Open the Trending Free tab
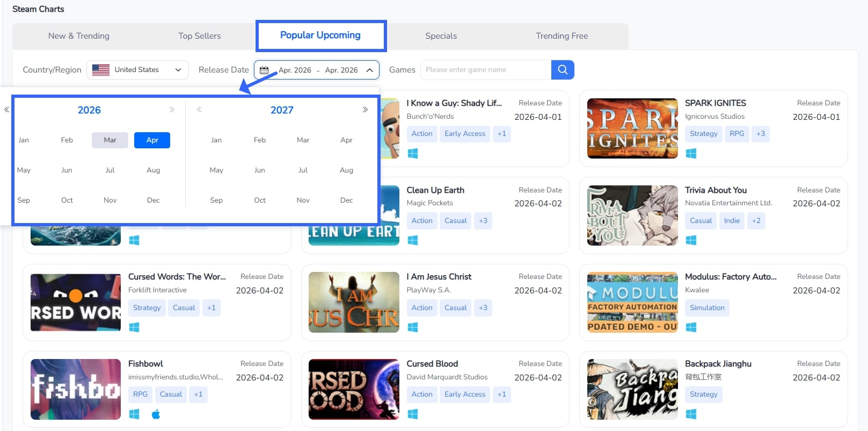Viewport: 868px width, 431px height. (561, 36)
